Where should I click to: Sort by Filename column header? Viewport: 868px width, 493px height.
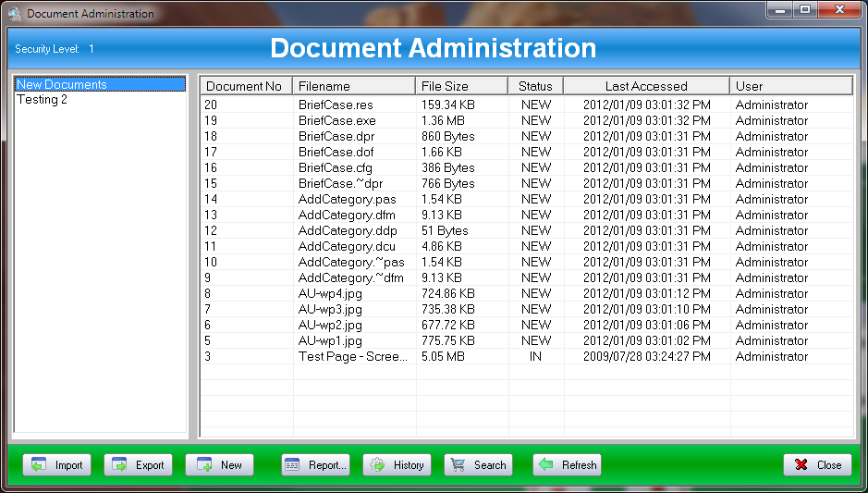click(x=353, y=86)
